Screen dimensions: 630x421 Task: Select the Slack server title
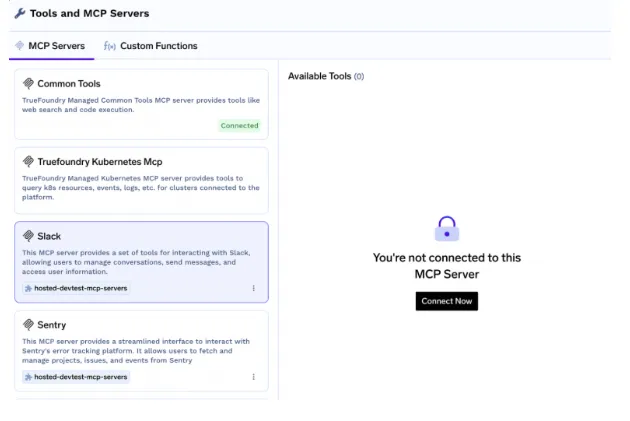[x=49, y=236]
